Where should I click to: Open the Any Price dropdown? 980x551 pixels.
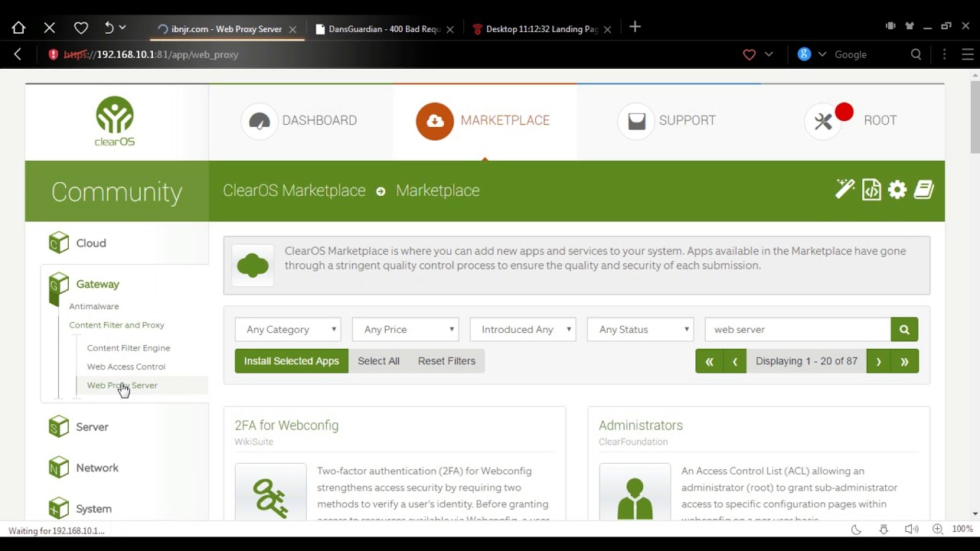click(x=405, y=330)
